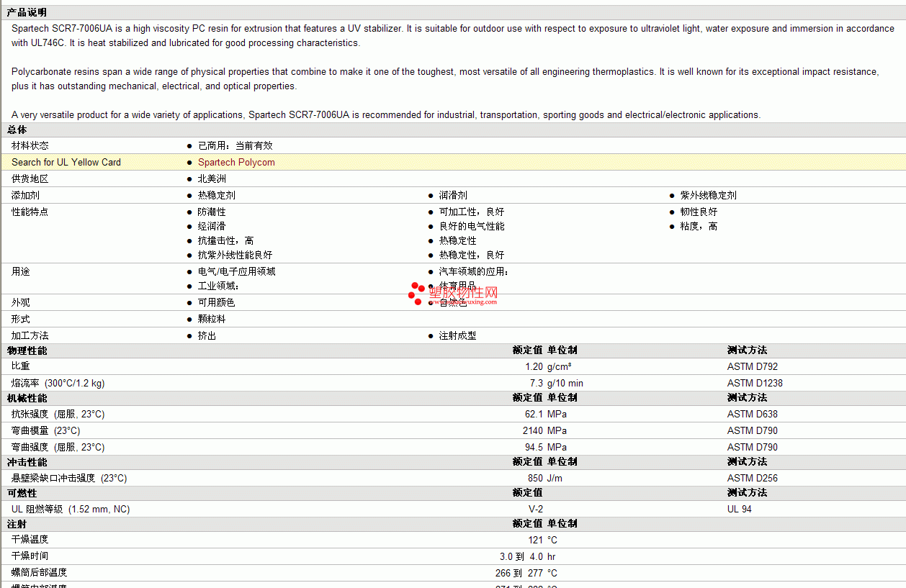Viewport: 906px width, 588px height.
Task: Select the 弯曲模量 (23°C) row
Action: [x=453, y=430]
